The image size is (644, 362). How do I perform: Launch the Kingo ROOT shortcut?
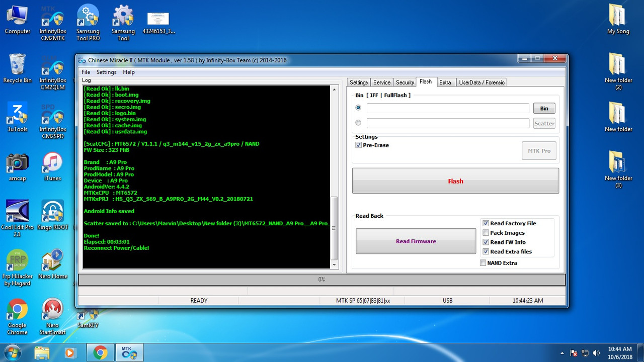(53, 216)
